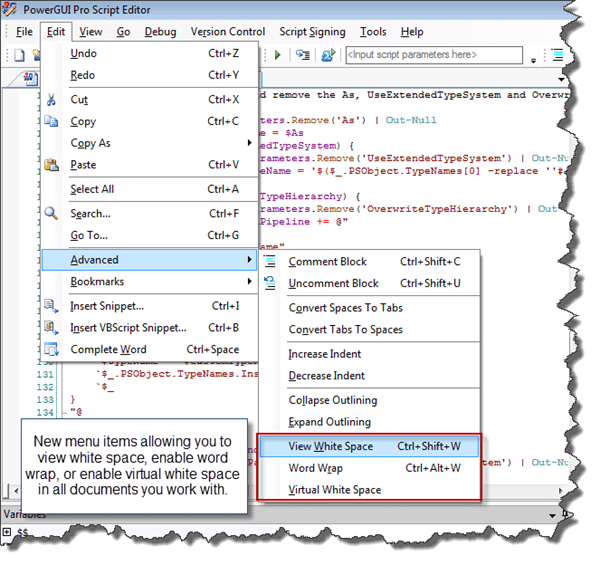Select Convert Spaces To Tabs
Viewport: 600px width, 565px height.
click(345, 308)
